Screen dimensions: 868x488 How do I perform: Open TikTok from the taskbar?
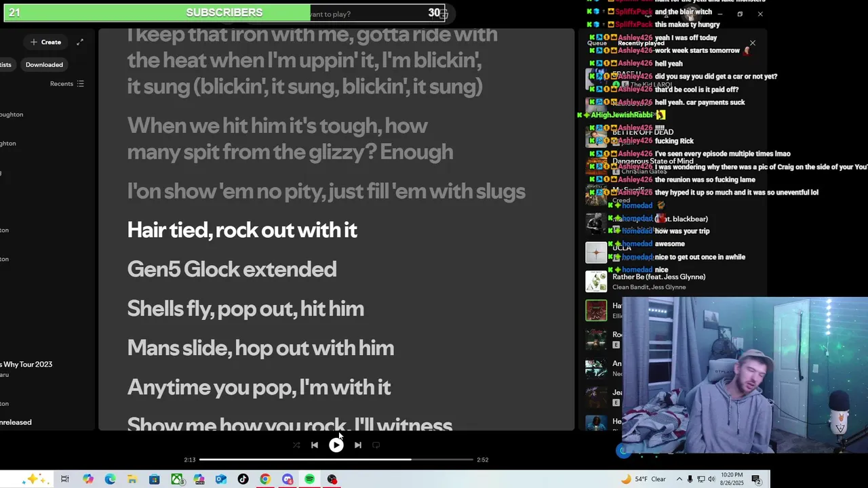243,479
